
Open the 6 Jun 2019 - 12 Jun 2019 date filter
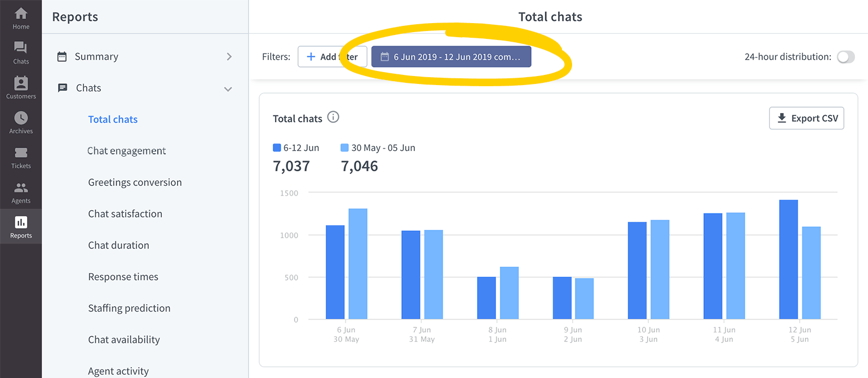(x=451, y=57)
